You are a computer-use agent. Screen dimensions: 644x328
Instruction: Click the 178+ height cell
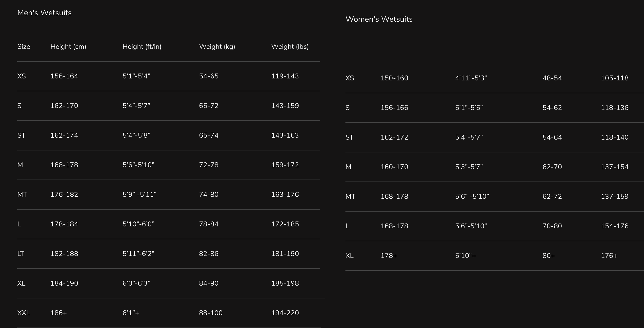[x=389, y=256]
